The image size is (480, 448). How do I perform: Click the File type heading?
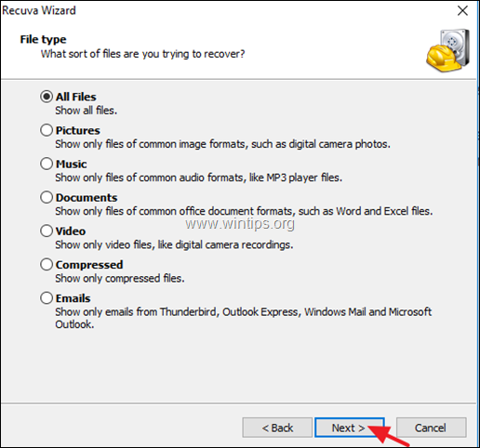tap(43, 39)
